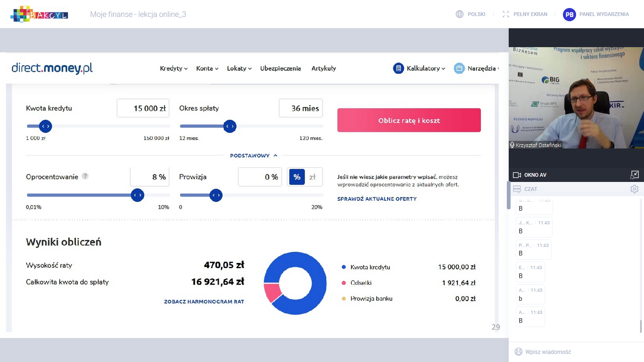
Task: Click the Narzędzia tools icon
Action: (x=459, y=68)
